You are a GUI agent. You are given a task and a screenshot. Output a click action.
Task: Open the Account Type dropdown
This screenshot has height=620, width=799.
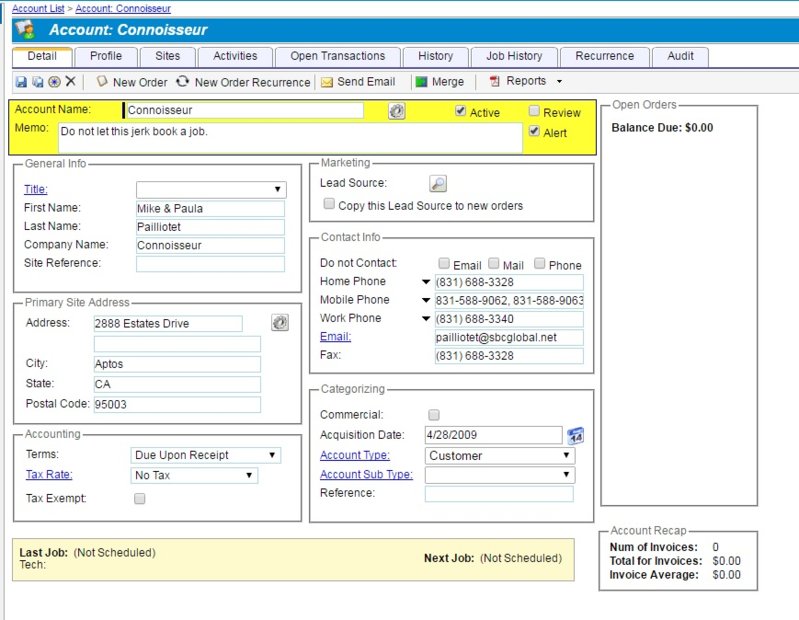(x=499, y=455)
